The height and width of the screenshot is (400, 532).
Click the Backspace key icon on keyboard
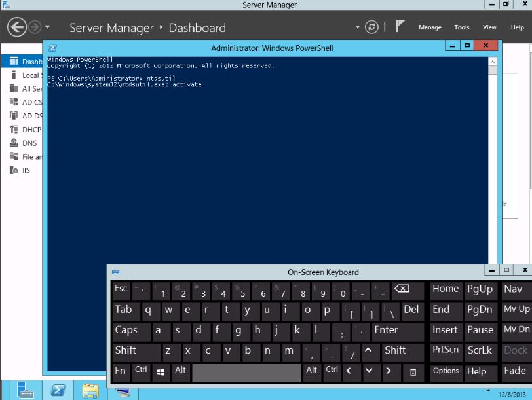click(x=408, y=291)
